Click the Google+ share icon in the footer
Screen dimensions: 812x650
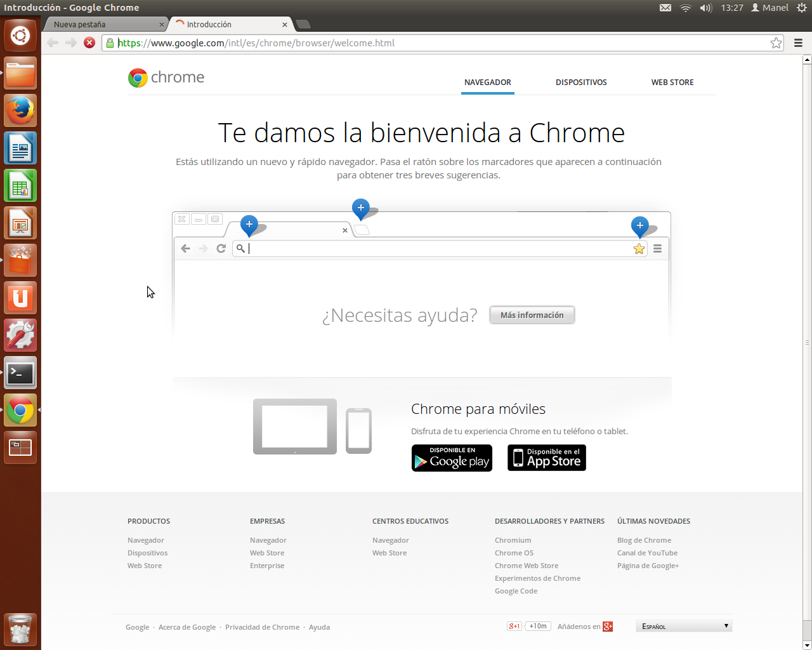point(607,626)
